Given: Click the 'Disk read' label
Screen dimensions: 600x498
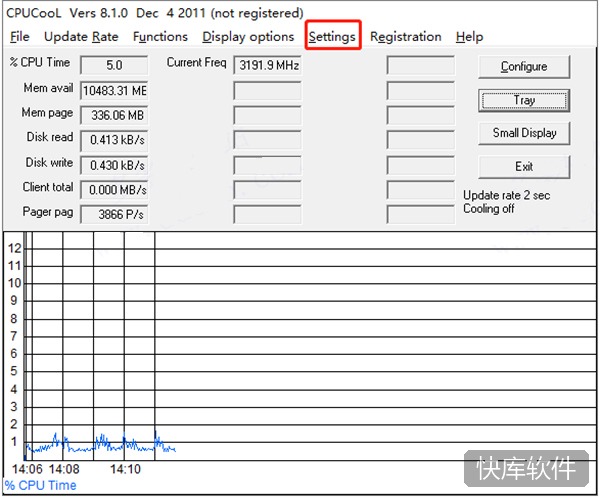Looking at the screenshot, I should tap(50, 137).
